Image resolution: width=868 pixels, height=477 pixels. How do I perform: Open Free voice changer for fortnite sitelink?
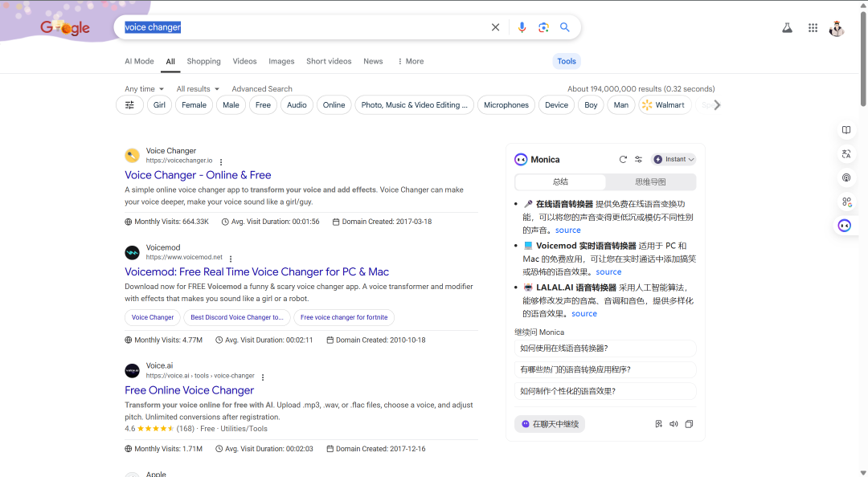pos(344,317)
